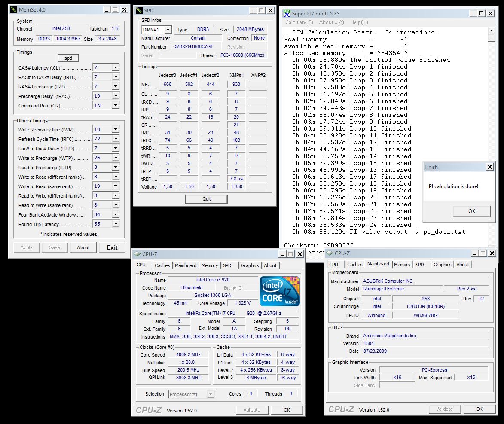Open the Help(H) menu in Super PI
The image size is (504, 424).
(359, 22)
